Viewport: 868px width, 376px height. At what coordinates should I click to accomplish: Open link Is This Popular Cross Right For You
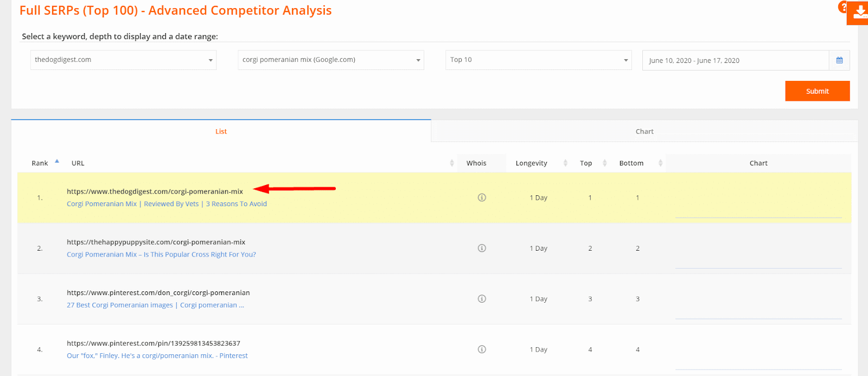pos(161,254)
